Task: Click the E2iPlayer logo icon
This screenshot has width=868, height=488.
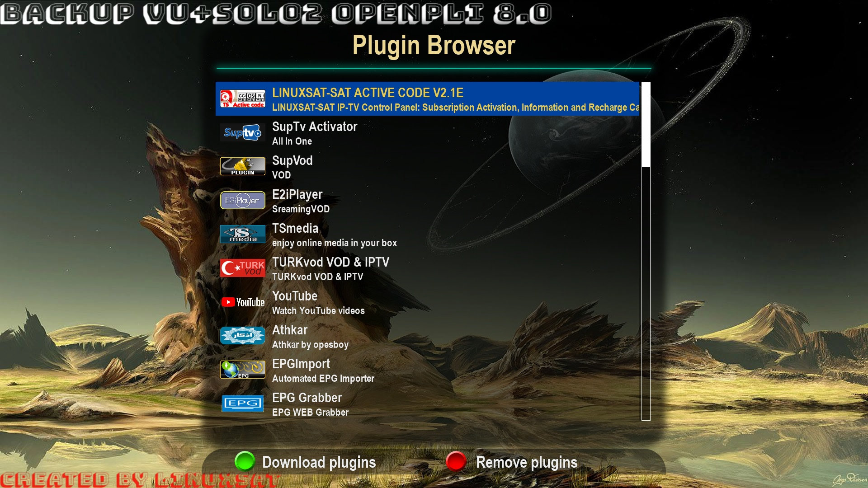Action: (242, 200)
